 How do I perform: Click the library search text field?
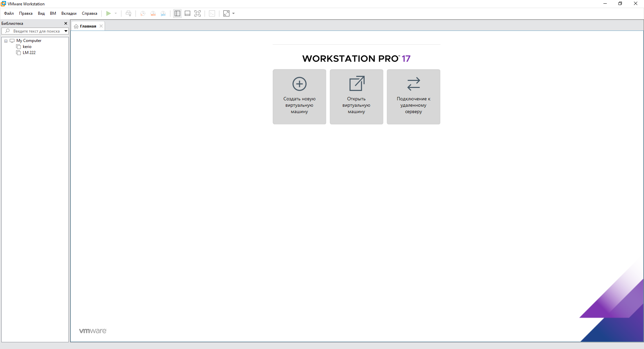pos(36,31)
